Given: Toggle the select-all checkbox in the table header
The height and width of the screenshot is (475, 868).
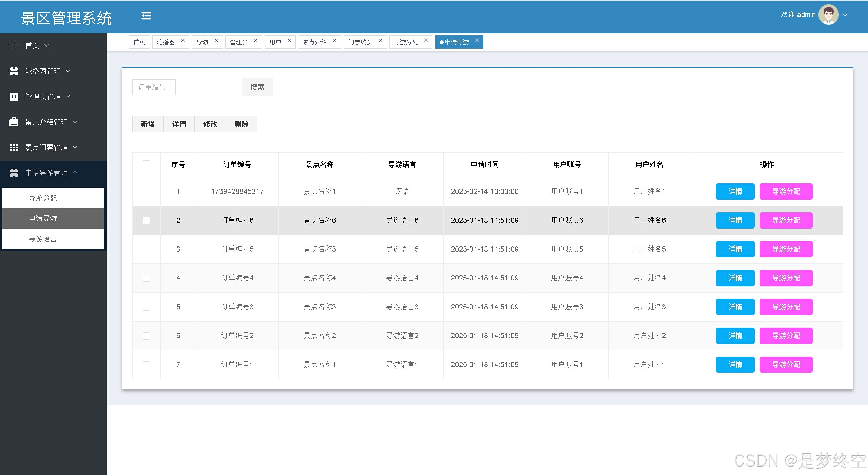Looking at the screenshot, I should (147, 164).
